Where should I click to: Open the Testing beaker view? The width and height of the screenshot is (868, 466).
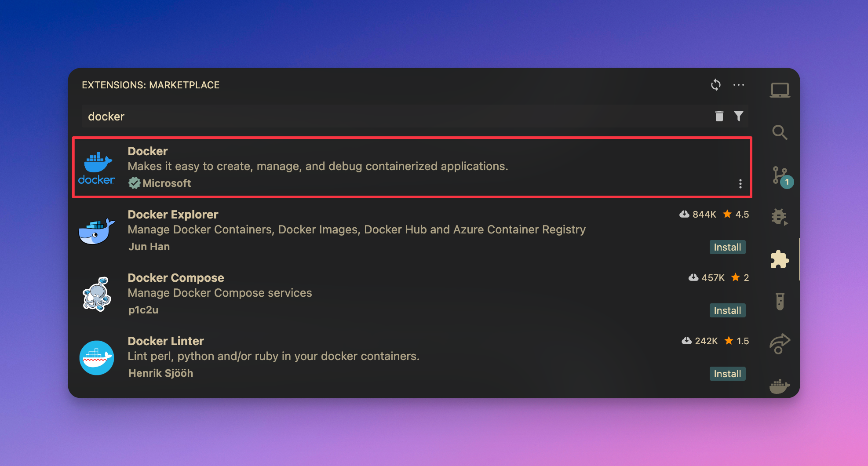point(780,301)
